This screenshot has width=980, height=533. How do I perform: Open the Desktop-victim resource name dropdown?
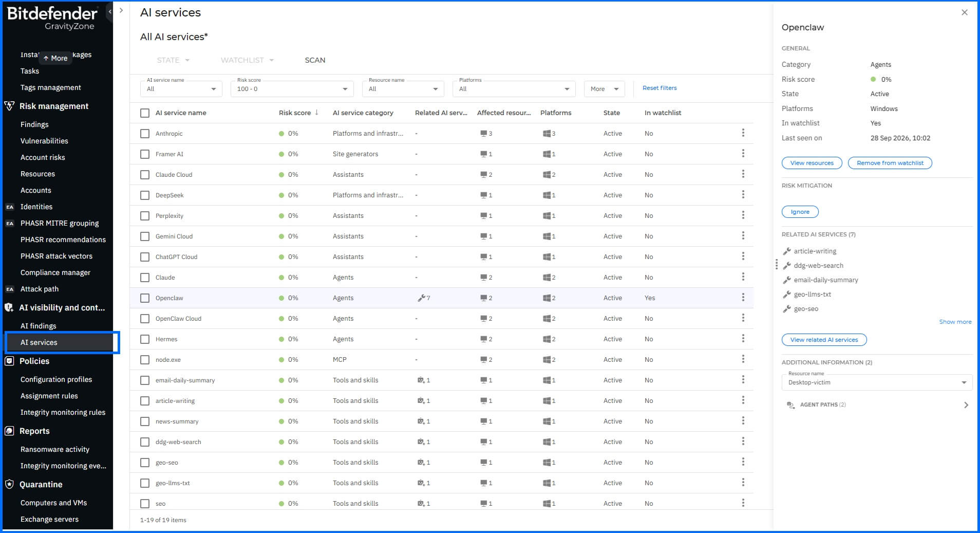877,382
